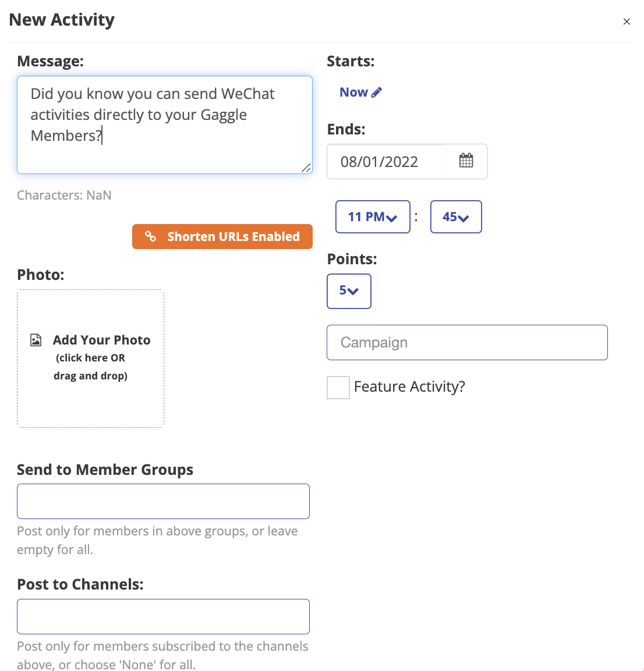
Task: Open the calendar picker icon for Ends date
Action: 466,161
